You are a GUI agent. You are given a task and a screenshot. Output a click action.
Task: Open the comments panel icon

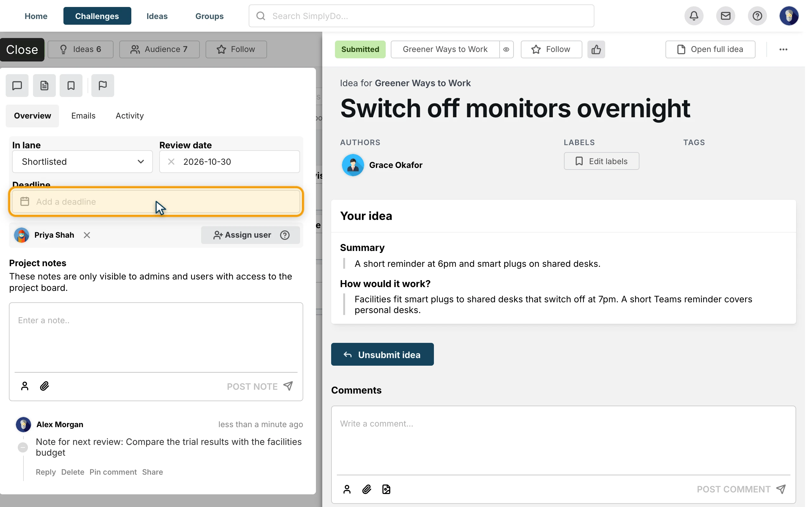(x=17, y=86)
